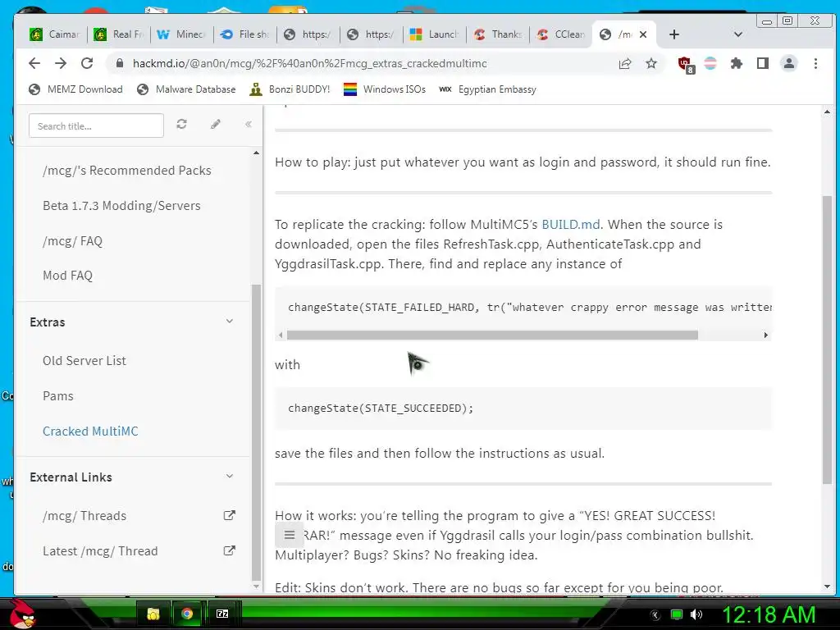Click the browser forward arrow
The width and height of the screenshot is (840, 630).
(61, 63)
